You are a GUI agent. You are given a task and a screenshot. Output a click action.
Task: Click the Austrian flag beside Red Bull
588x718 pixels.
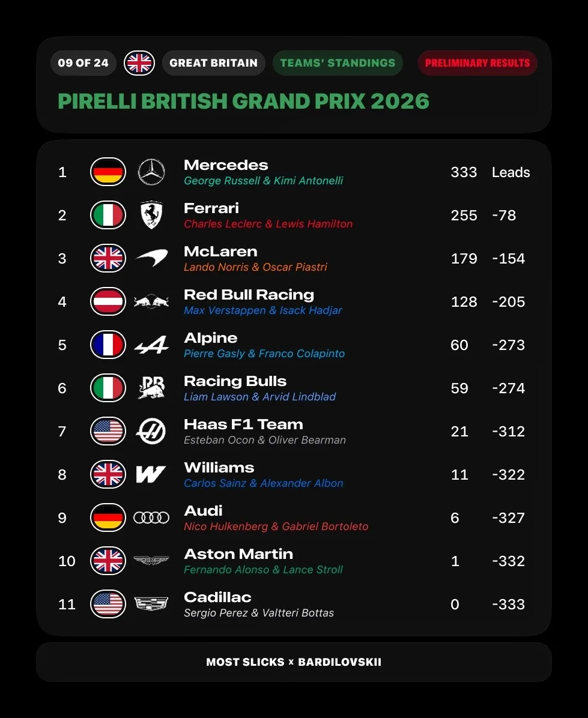point(108,302)
